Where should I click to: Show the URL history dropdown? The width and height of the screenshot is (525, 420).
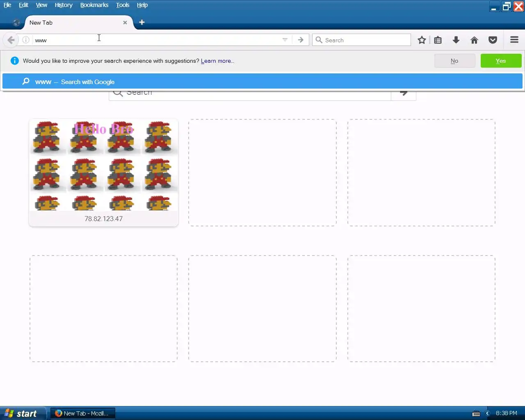285,40
